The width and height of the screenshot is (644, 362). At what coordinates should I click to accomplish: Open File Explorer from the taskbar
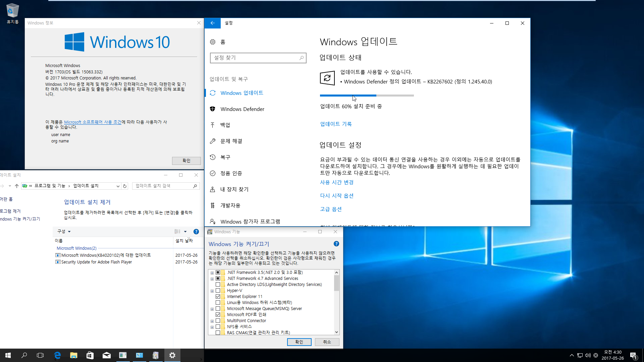pos(74,355)
